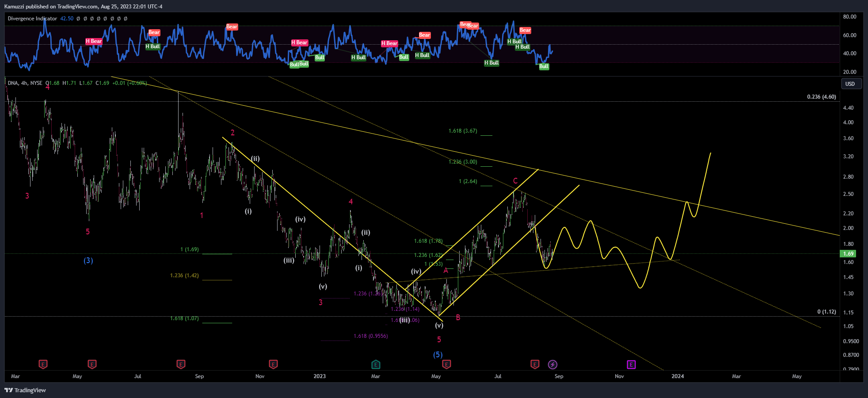
Task: Click the red A wave label
Action: coord(445,270)
